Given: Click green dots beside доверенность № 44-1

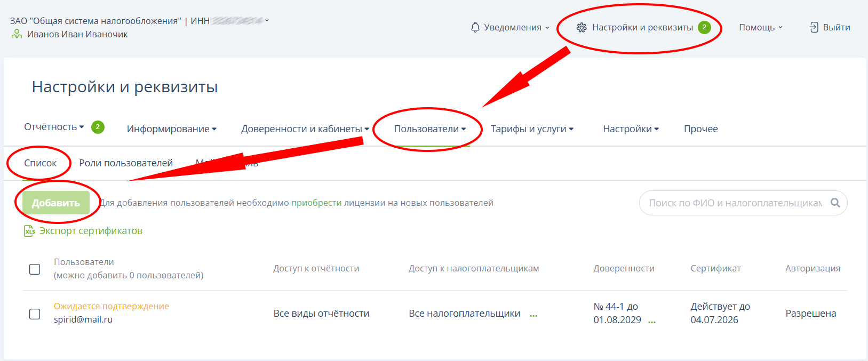Looking at the screenshot, I should (x=651, y=322).
